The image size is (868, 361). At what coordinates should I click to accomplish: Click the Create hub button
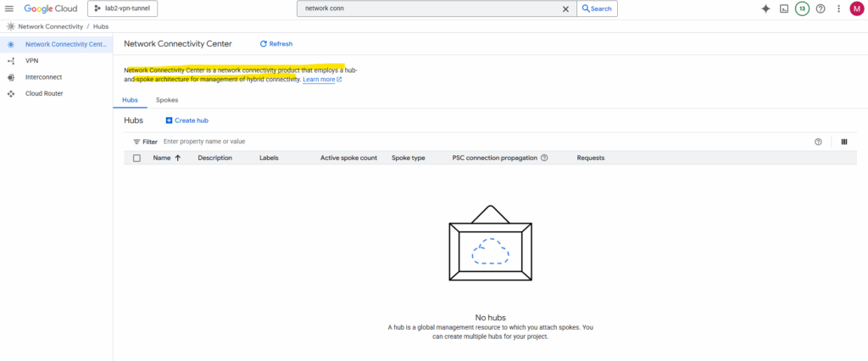coord(187,120)
